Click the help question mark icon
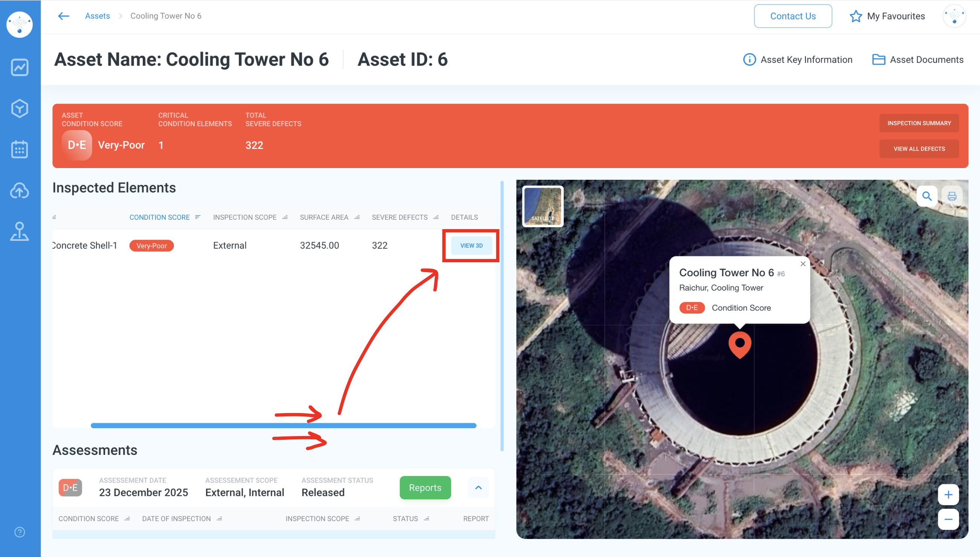Screen dimensions: 980x557 point(20,532)
